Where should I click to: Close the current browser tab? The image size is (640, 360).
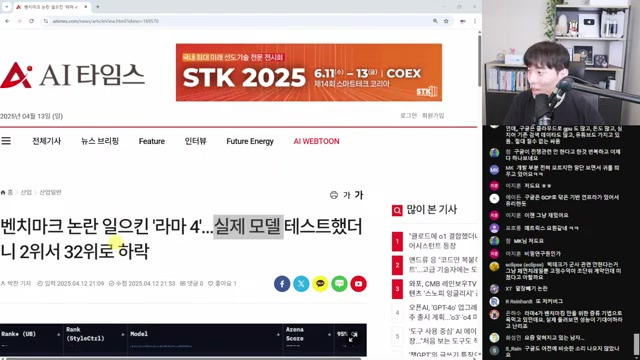click(86, 7)
